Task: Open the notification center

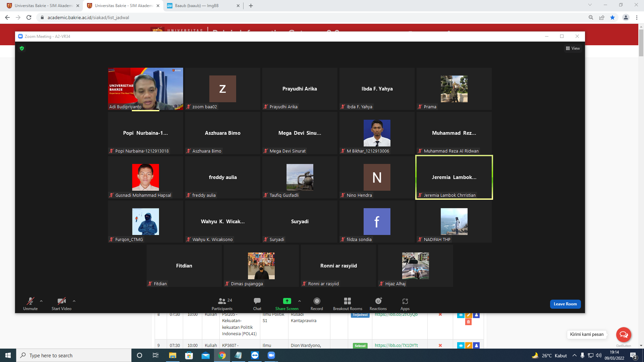Action: coord(634,355)
